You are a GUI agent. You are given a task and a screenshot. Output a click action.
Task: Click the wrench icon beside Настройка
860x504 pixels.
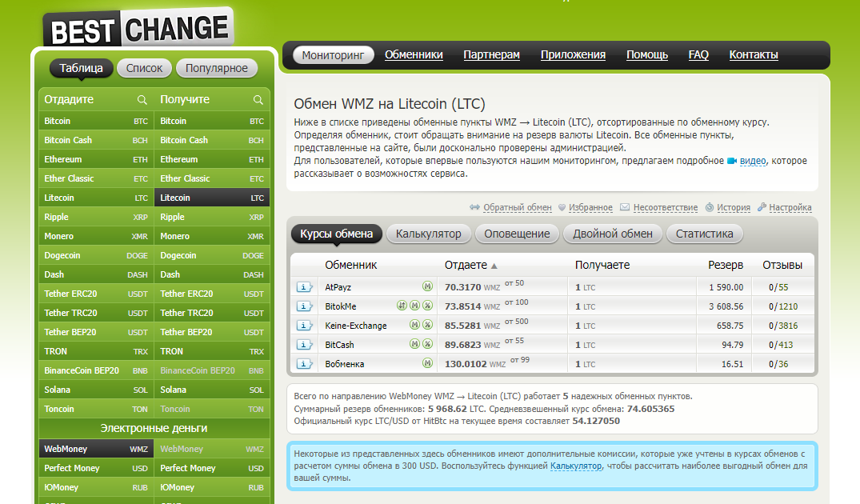click(x=762, y=207)
